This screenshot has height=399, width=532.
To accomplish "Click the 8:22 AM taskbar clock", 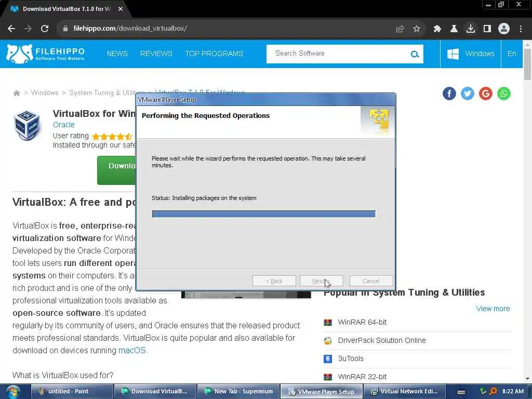I will (513, 392).
